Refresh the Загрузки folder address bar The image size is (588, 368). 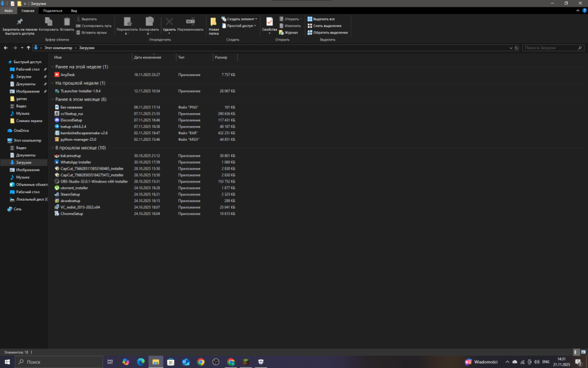[x=516, y=48]
